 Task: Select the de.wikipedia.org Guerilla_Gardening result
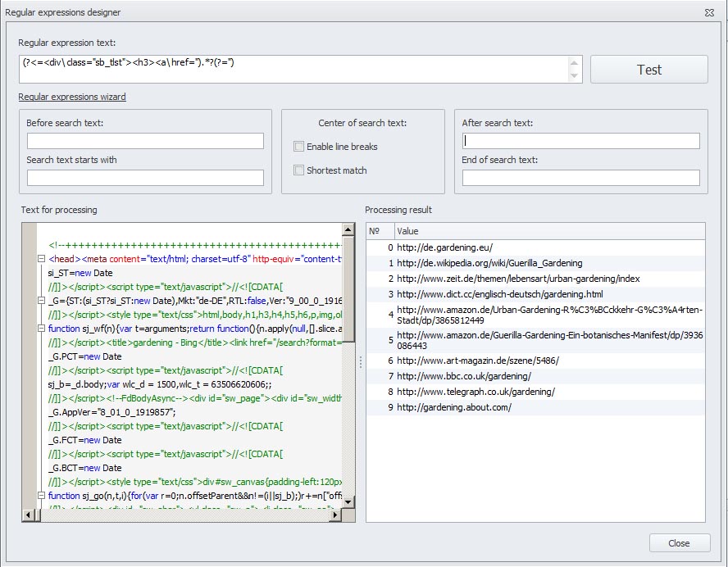tap(536, 263)
